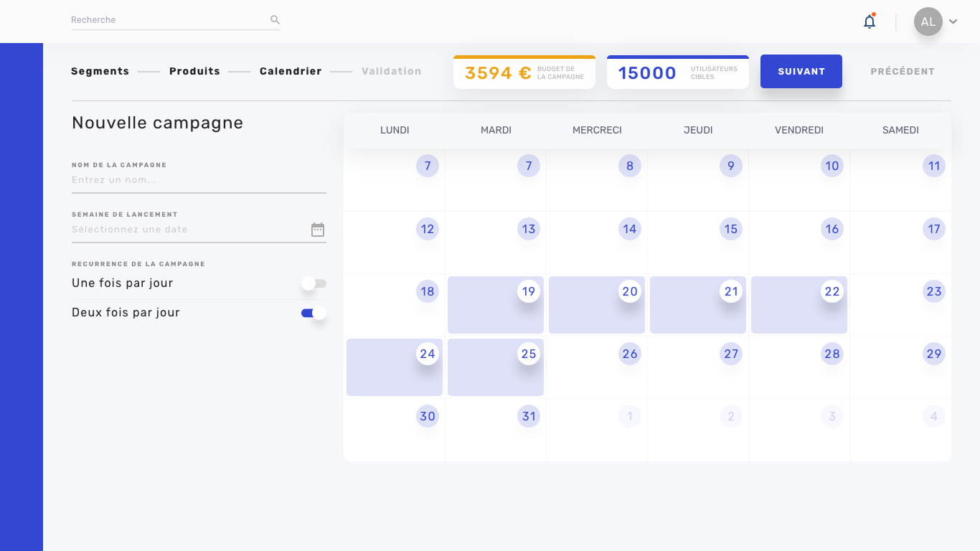This screenshot has width=980, height=551.
Task: Go to the Segments step
Action: [x=100, y=71]
